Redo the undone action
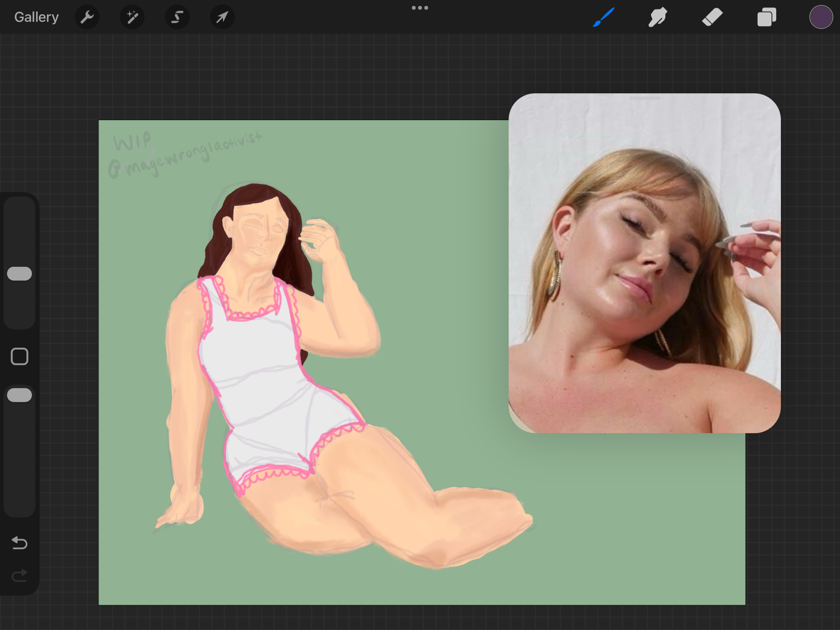 (x=19, y=575)
